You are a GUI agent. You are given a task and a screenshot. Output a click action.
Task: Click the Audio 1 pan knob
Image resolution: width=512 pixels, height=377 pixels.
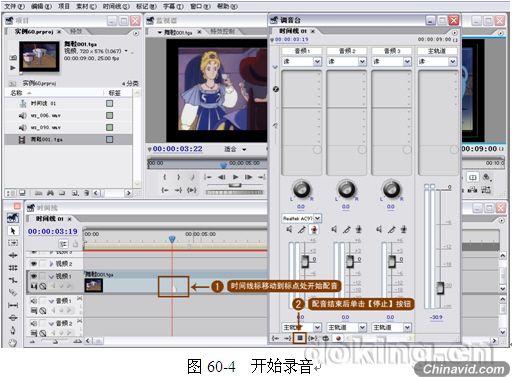(x=301, y=190)
